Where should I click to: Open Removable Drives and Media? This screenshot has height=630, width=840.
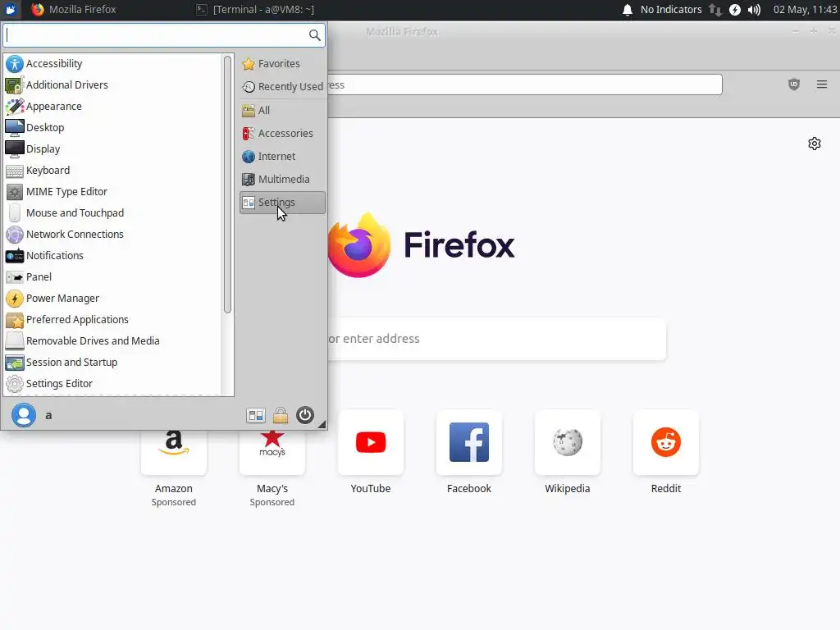tap(112, 341)
